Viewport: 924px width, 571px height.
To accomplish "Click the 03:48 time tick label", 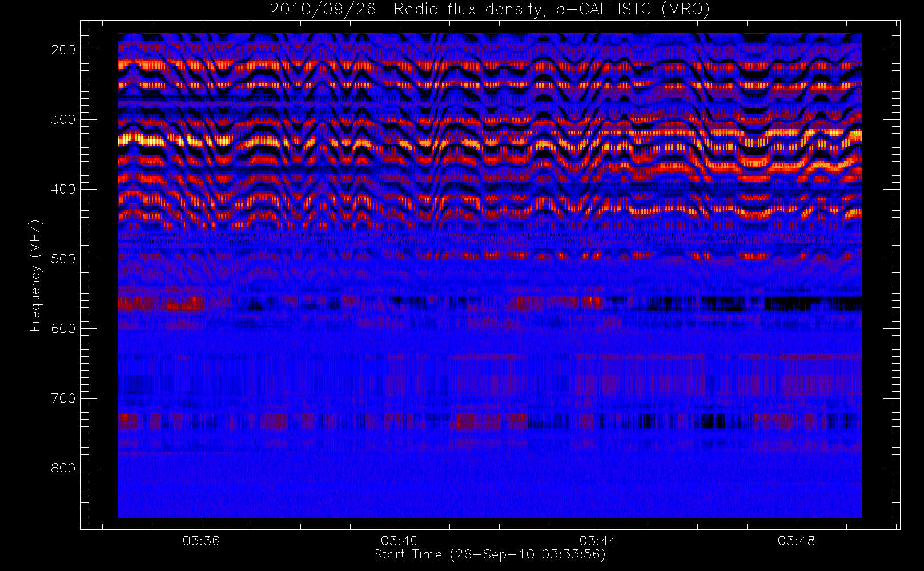I will (796, 541).
